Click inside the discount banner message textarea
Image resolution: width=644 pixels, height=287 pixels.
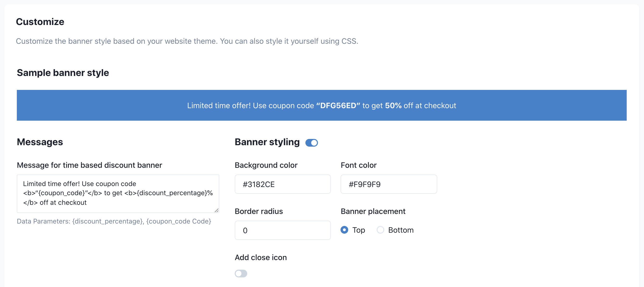(x=118, y=193)
